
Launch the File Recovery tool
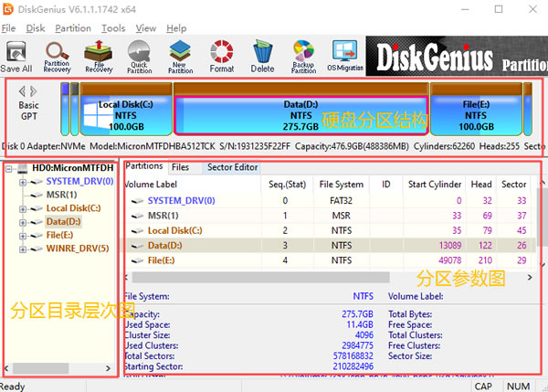(99, 55)
